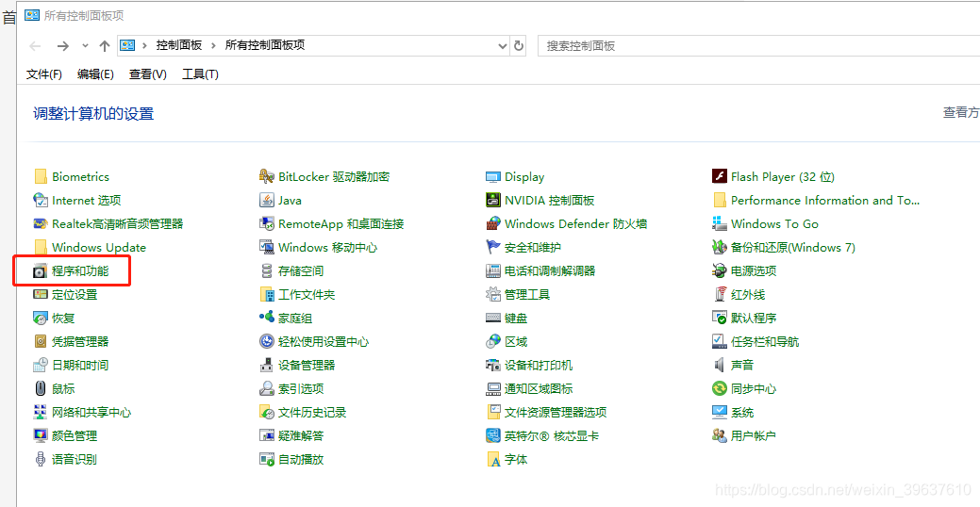Click the 颜色管理 icon
Screen dimensions: 980x507
tap(41, 435)
